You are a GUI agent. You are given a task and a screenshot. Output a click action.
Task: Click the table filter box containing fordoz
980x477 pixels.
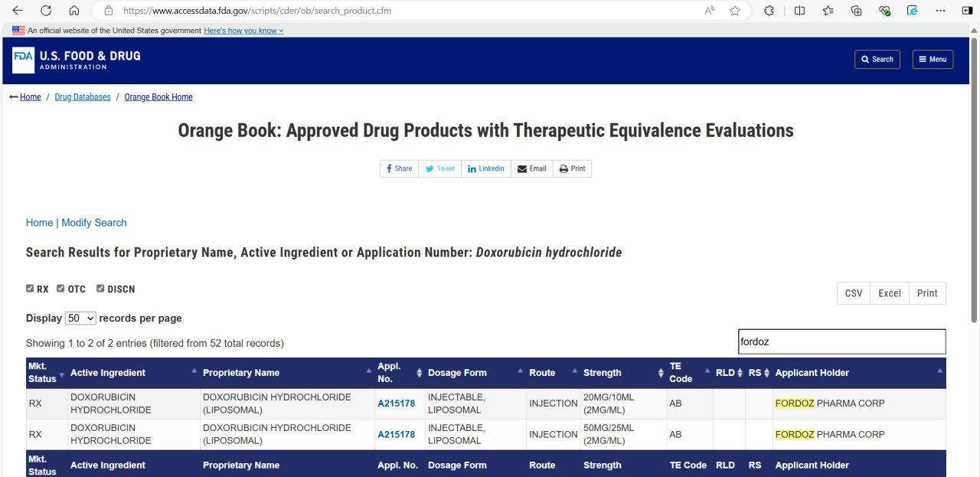pos(841,341)
